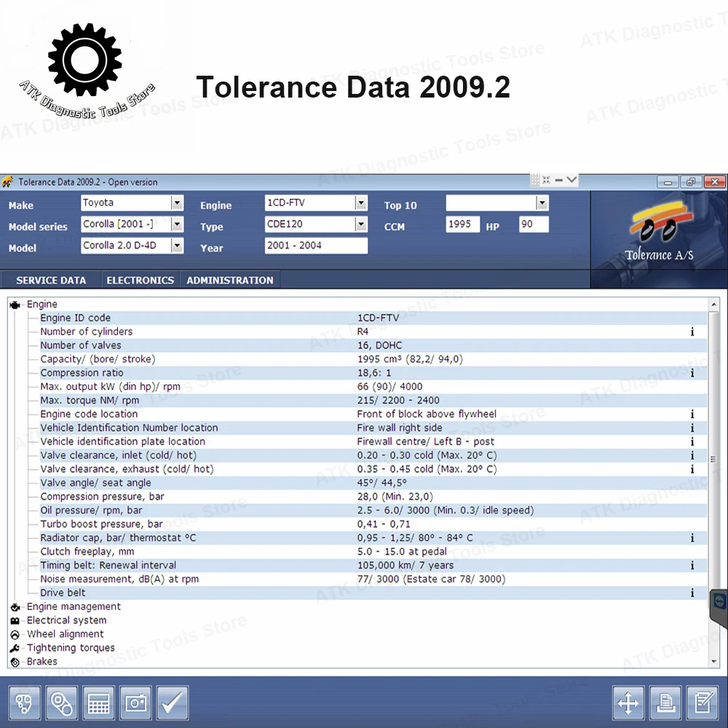The image size is (728, 728).
Task: Click the dash icon in the title bar overlay
Action: (x=559, y=180)
